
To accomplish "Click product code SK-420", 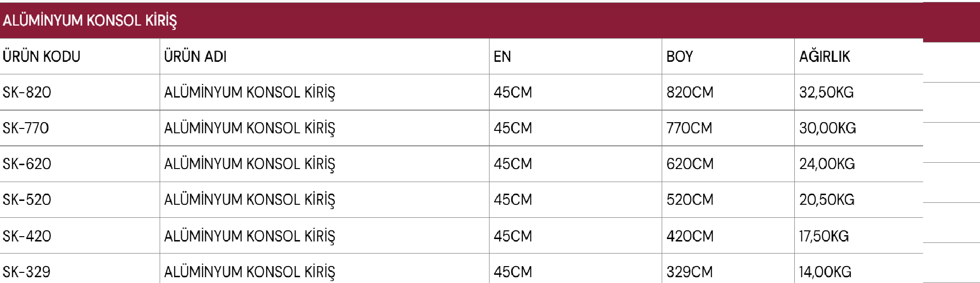I will point(27,236).
